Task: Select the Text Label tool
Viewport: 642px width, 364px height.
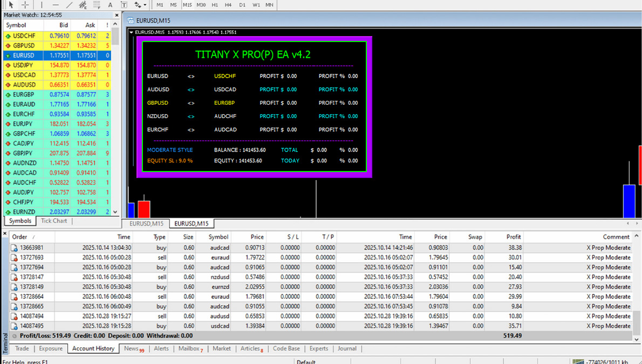Action: (124, 5)
